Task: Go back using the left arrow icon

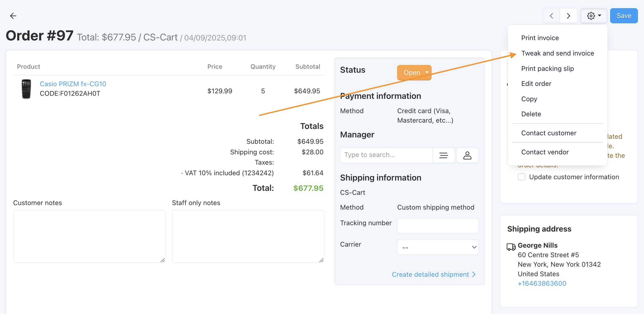Action: pyautogui.click(x=13, y=16)
